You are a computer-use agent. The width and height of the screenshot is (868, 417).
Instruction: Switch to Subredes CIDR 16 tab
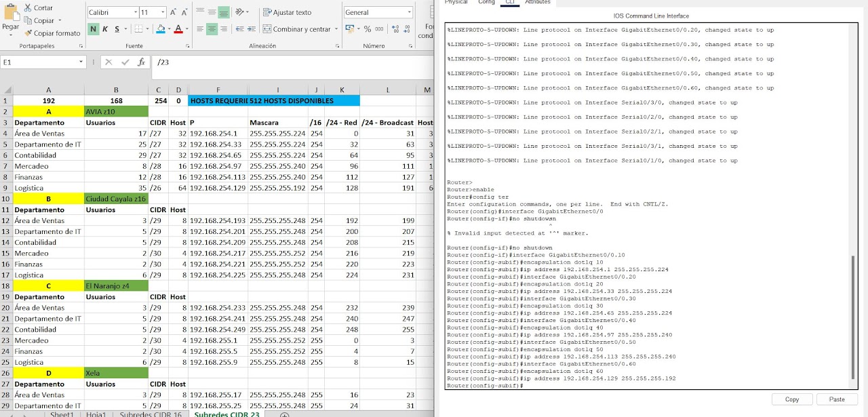(x=151, y=414)
